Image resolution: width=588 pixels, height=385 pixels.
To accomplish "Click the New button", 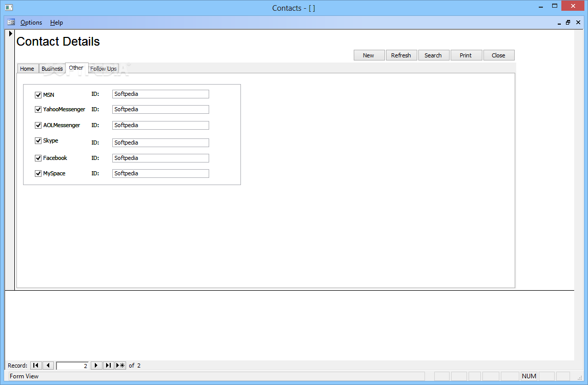I will (369, 55).
